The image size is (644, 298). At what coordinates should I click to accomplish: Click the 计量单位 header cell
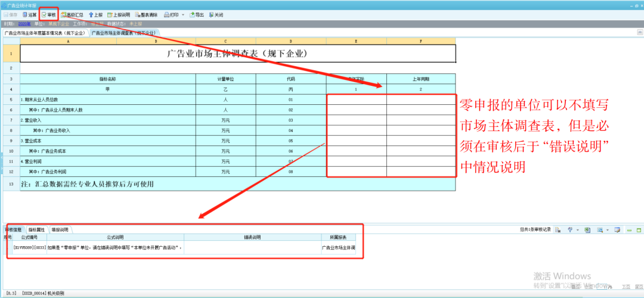pyautogui.click(x=225, y=79)
